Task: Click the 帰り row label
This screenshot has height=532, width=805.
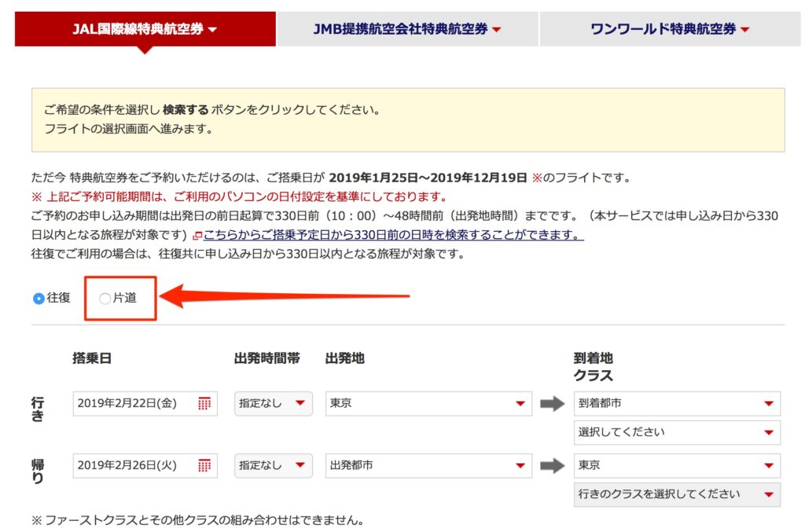Action: pos(38,471)
